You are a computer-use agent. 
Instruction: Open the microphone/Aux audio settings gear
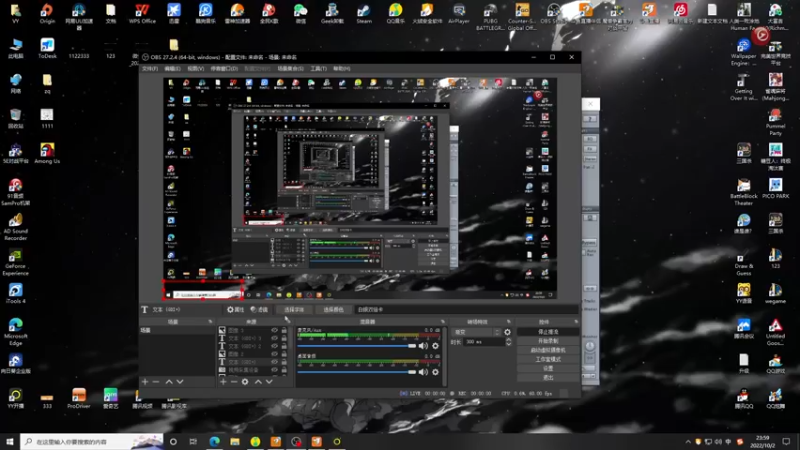coord(435,346)
